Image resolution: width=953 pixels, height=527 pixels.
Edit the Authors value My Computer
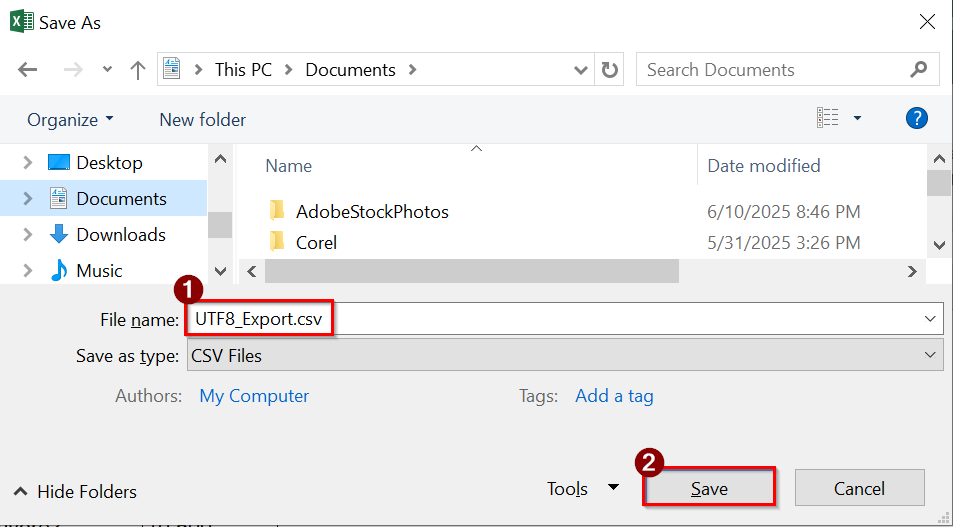[x=254, y=396]
